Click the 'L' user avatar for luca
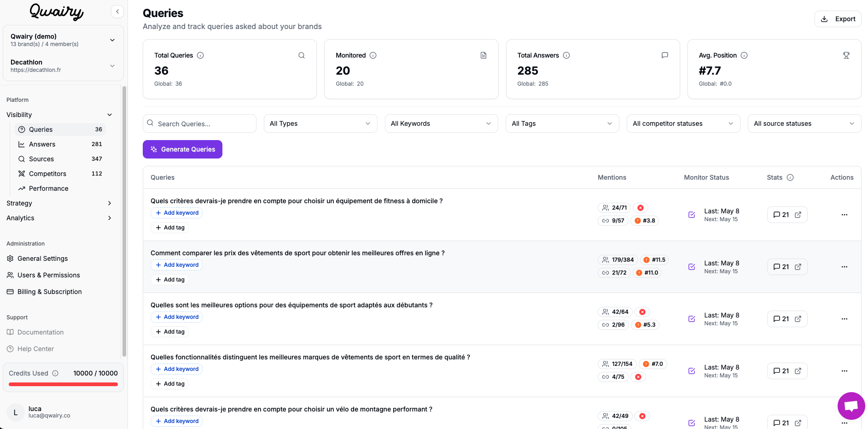Viewport: 868px width, 429px height. click(16, 412)
